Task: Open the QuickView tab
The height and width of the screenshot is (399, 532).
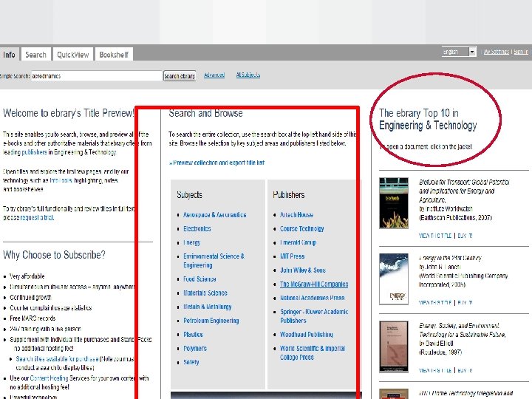Action: point(72,55)
